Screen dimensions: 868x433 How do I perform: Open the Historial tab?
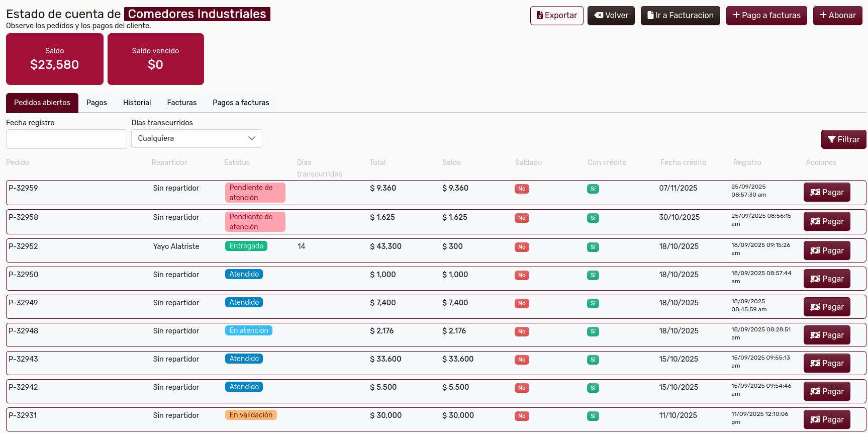click(x=137, y=103)
